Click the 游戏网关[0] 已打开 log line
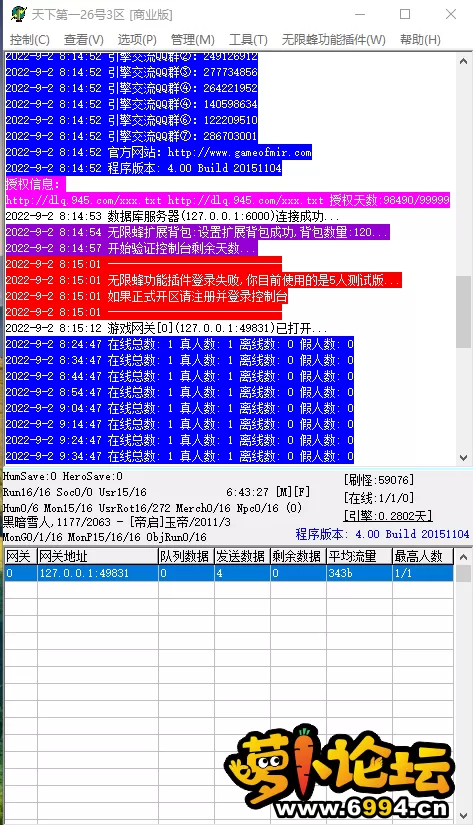This screenshot has height=825, width=473. click(166, 328)
